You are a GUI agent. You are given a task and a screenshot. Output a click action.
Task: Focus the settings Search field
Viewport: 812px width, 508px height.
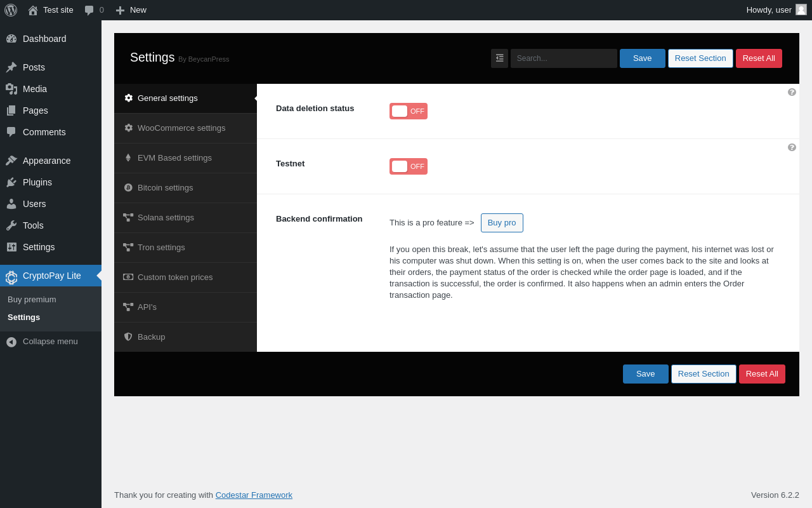click(x=564, y=58)
